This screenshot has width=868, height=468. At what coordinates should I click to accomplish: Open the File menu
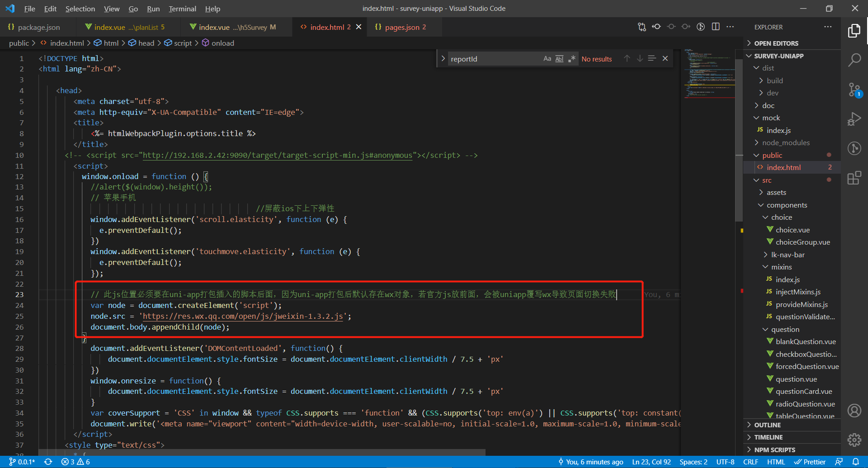tap(29, 9)
